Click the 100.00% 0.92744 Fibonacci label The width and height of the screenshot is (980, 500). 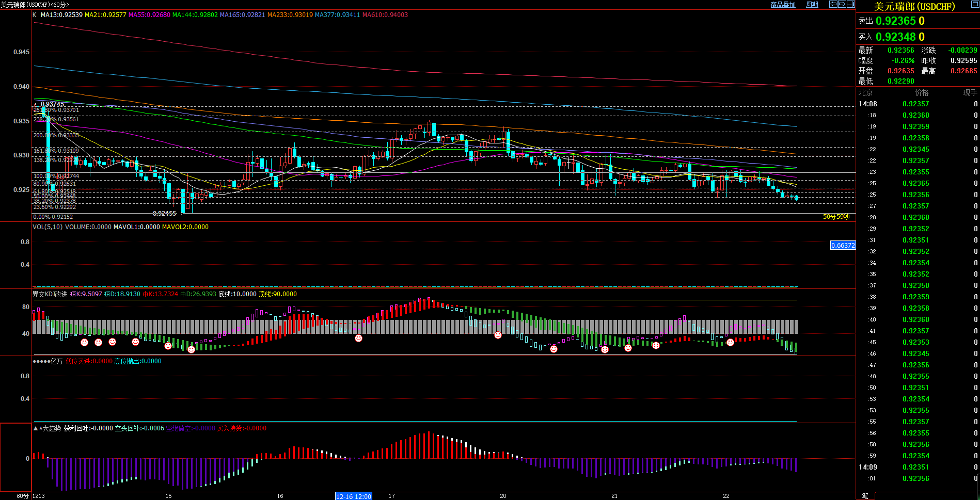point(56,176)
